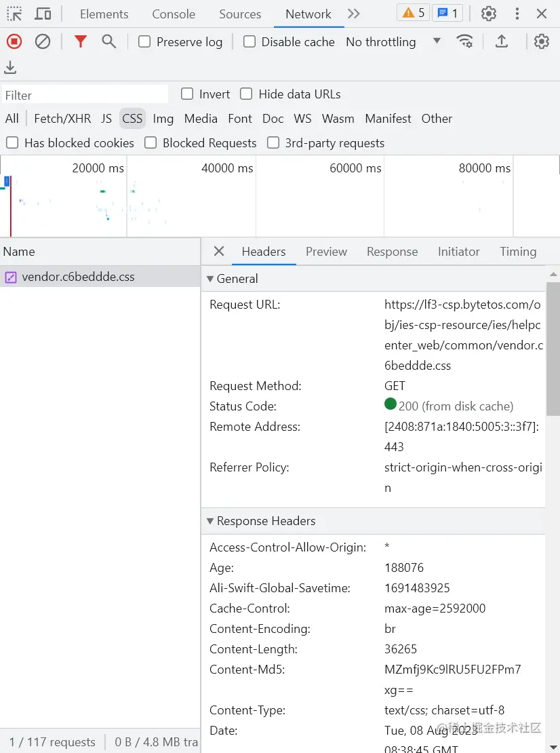Viewport: 560px width, 753px height.
Task: Open the Timing tab
Action: [518, 252]
